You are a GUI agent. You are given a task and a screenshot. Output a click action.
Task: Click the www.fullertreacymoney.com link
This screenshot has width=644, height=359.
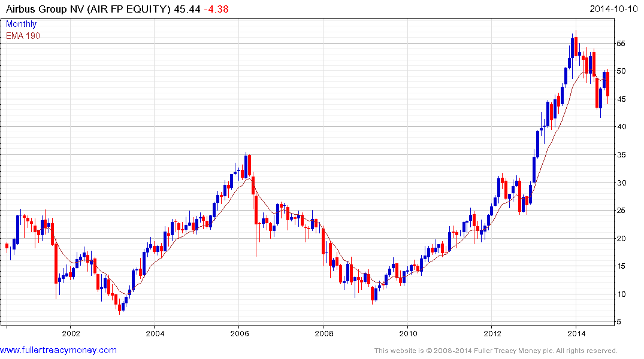click(x=58, y=351)
